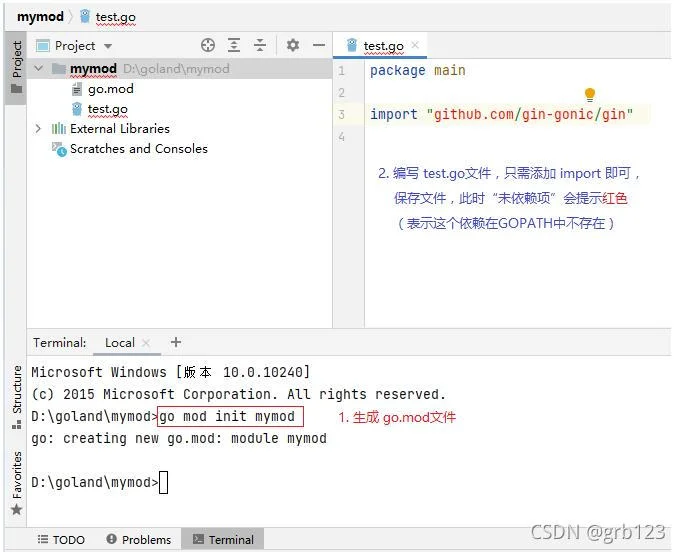
Task: Click the Scratches and Consoles icon
Action: (x=59, y=149)
